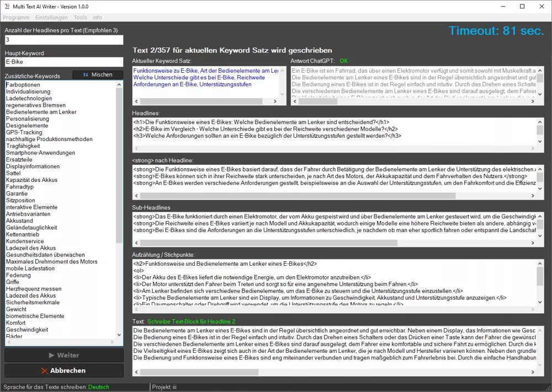This screenshot has width=552, height=392.
Task: Select keyword Ladetechnologien in list
Action: click(29, 99)
